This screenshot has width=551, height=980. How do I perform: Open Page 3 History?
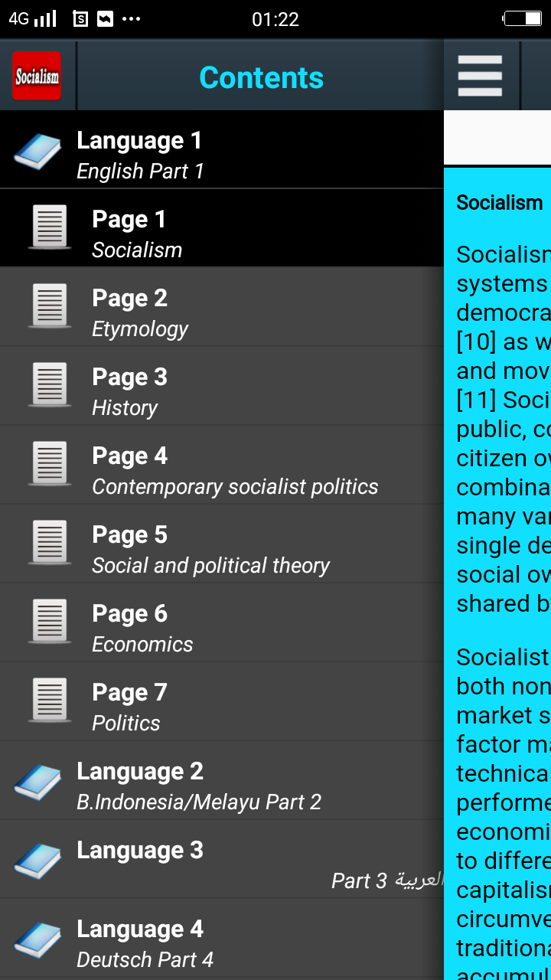(x=222, y=386)
